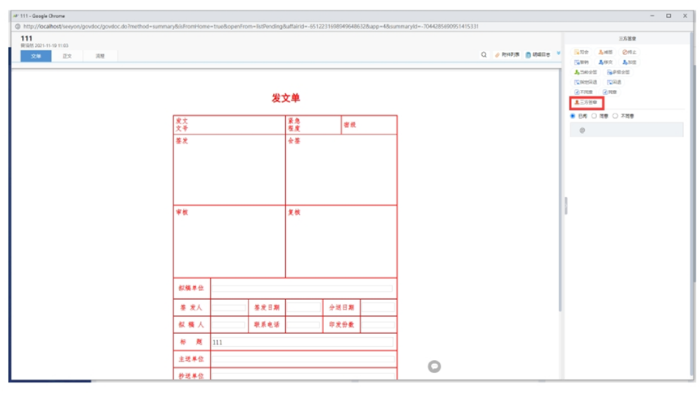Click the magnifier search icon in toolbar
Image resolution: width=700 pixels, height=398 pixels.
coord(483,54)
